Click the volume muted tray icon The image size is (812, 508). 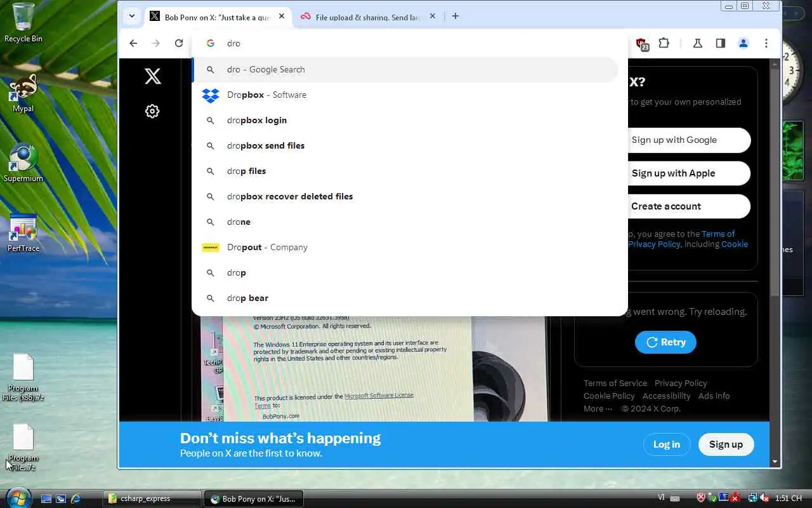tap(765, 498)
